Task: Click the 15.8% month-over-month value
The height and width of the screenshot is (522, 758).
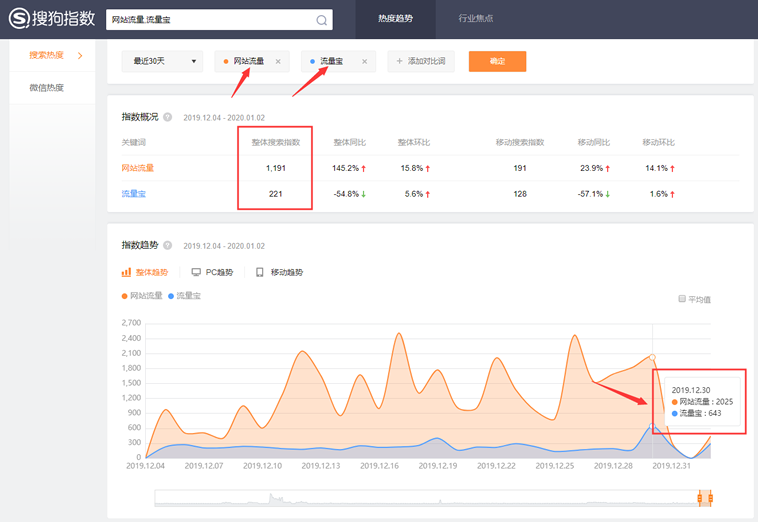Action: (x=412, y=168)
